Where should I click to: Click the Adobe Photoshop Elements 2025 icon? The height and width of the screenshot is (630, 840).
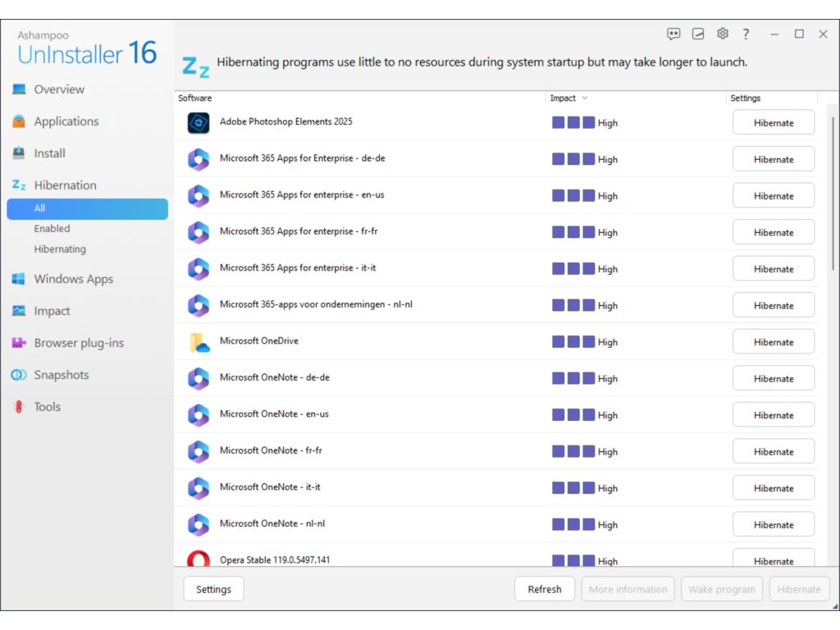tap(199, 122)
